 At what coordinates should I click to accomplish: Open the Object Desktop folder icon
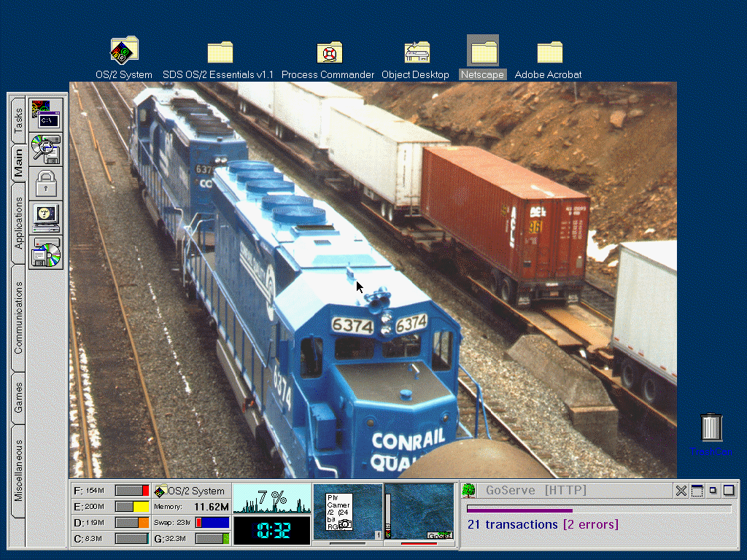(x=417, y=52)
